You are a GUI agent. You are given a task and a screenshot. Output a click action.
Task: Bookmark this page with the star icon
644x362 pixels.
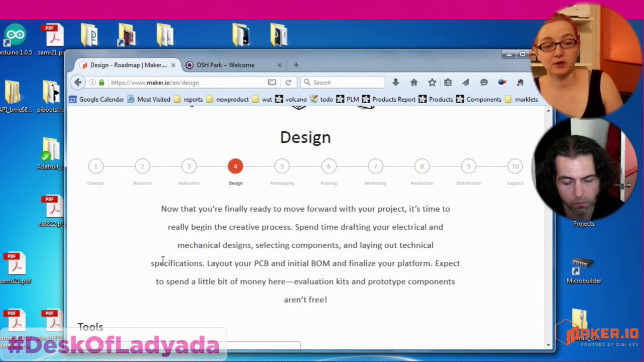pos(432,82)
